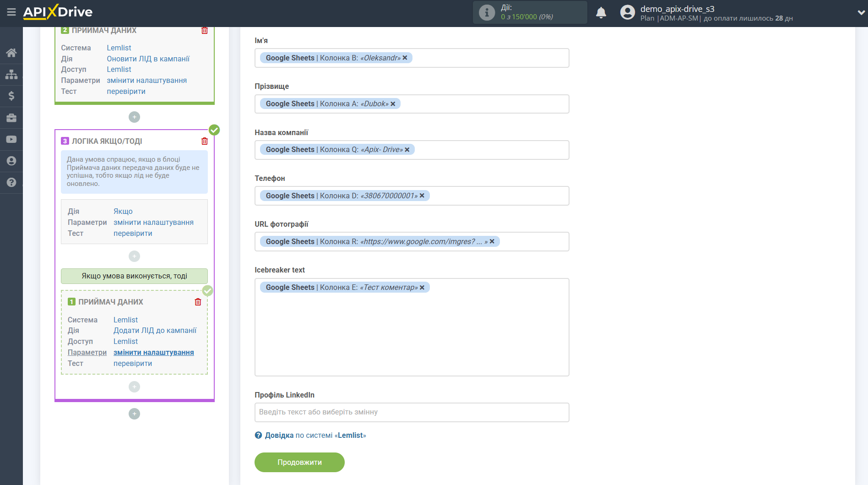Open the hamburger menu

tap(11, 12)
